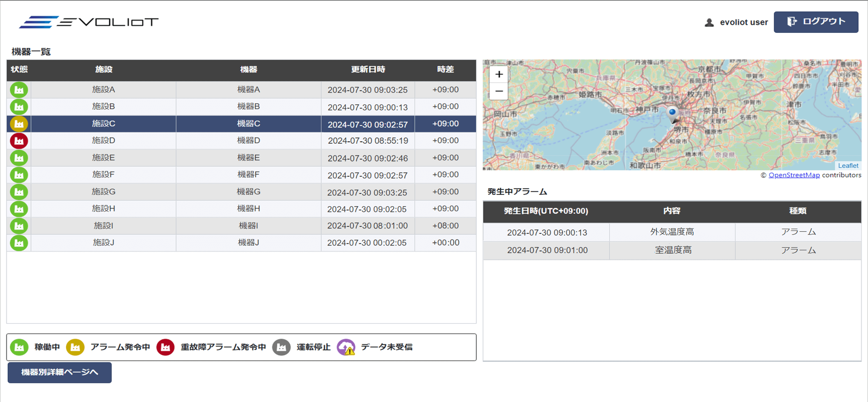Screen dimensions: 868x402
Task: Click the green status icon for 施設A
Action: pos(19,90)
